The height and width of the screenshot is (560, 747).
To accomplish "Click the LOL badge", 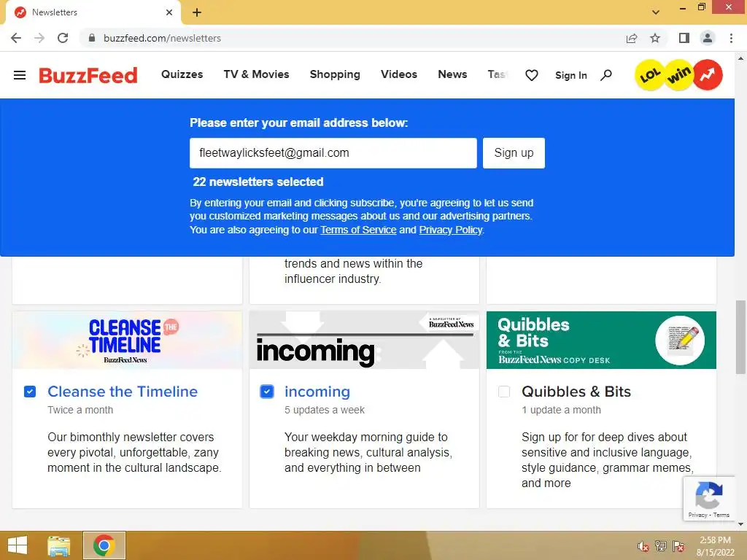I will 650,75.
